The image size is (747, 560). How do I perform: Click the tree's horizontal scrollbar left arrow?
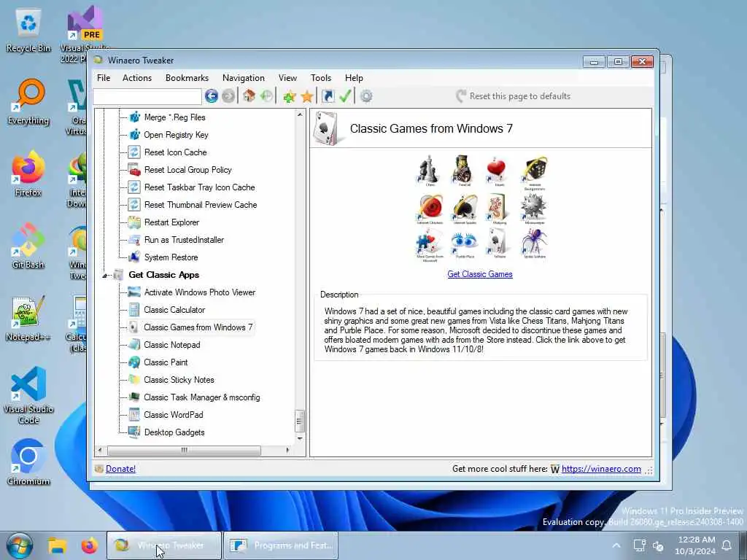click(99, 450)
